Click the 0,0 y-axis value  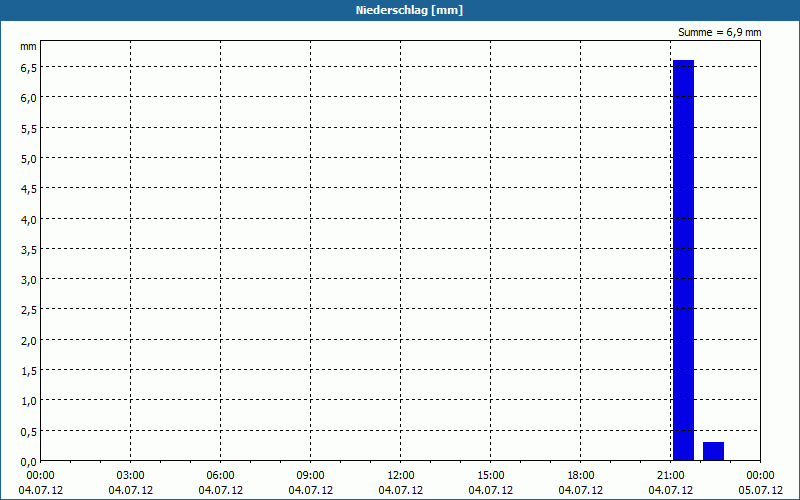point(28,462)
